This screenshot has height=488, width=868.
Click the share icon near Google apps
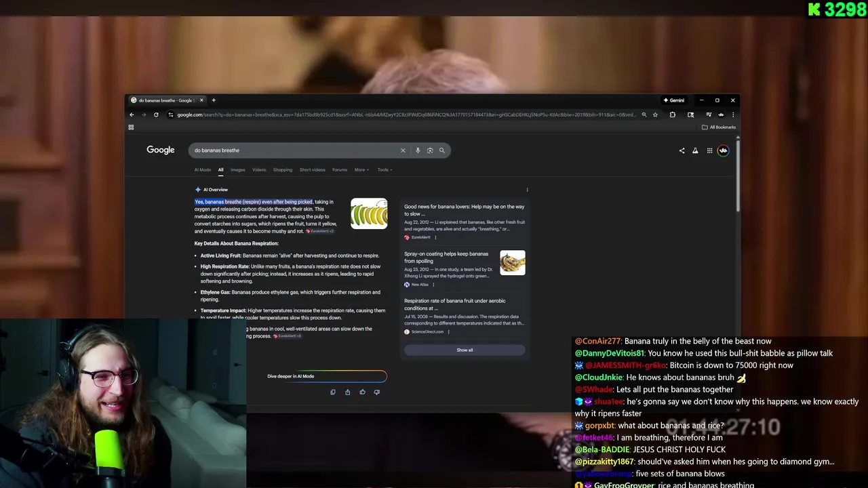tap(682, 150)
